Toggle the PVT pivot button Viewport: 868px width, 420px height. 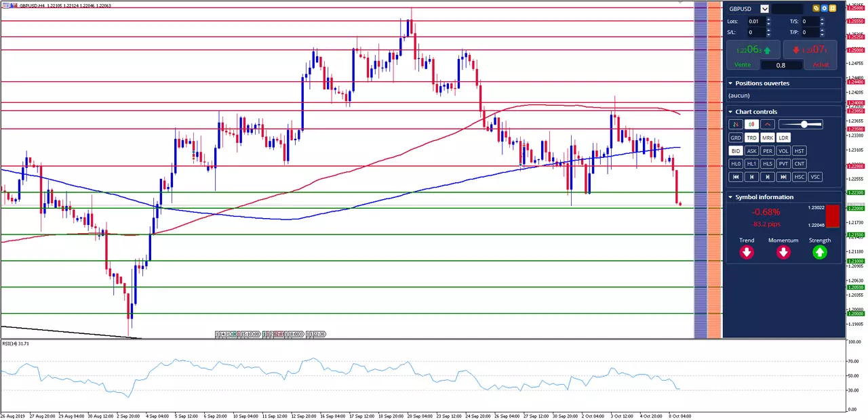pos(783,164)
